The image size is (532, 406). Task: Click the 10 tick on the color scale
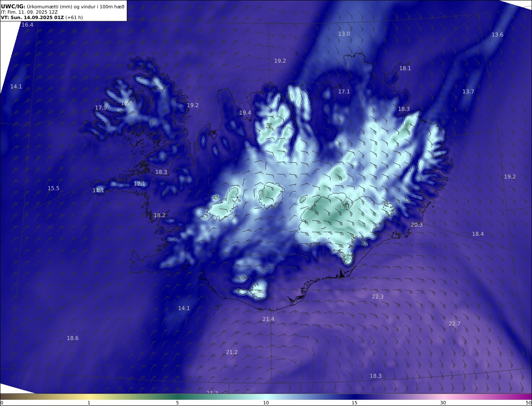(x=266, y=403)
